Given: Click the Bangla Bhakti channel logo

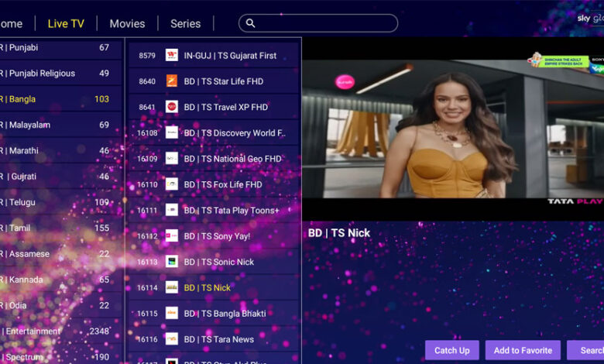Looking at the screenshot, I should tap(172, 313).
